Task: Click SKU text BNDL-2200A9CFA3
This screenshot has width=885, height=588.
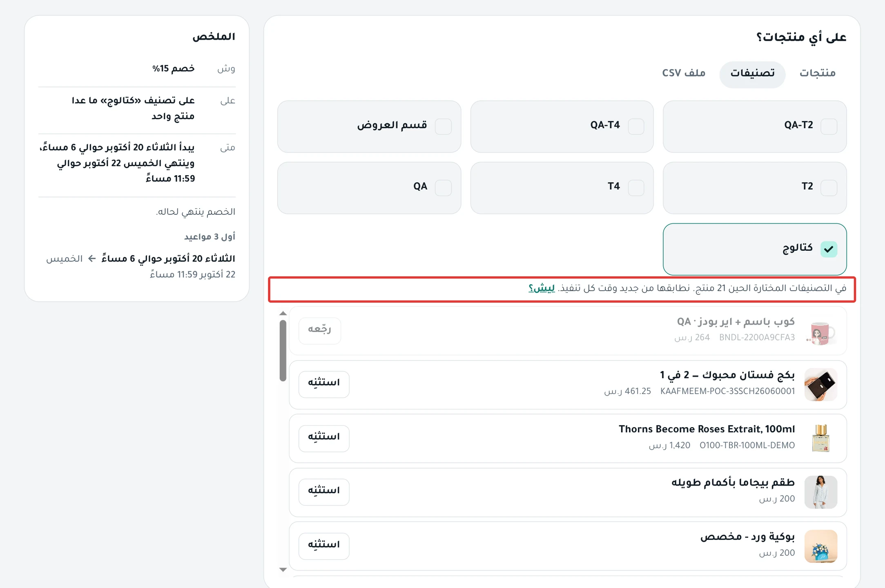Action: pos(757,338)
